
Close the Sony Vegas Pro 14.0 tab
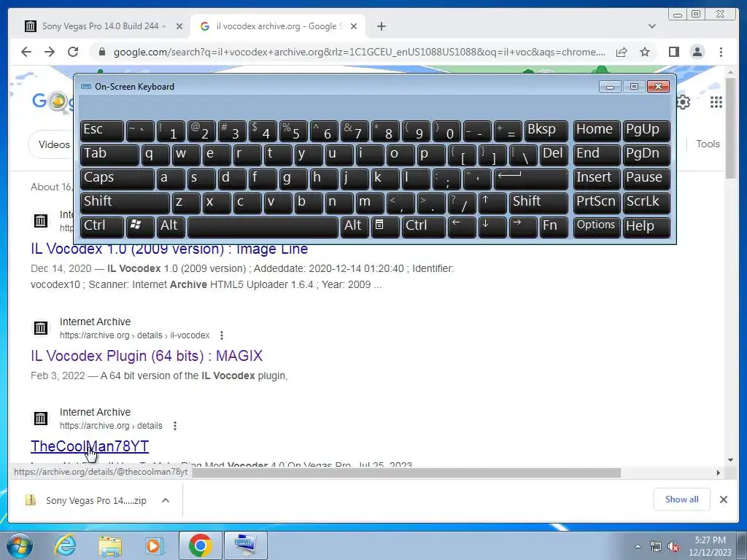tap(179, 26)
